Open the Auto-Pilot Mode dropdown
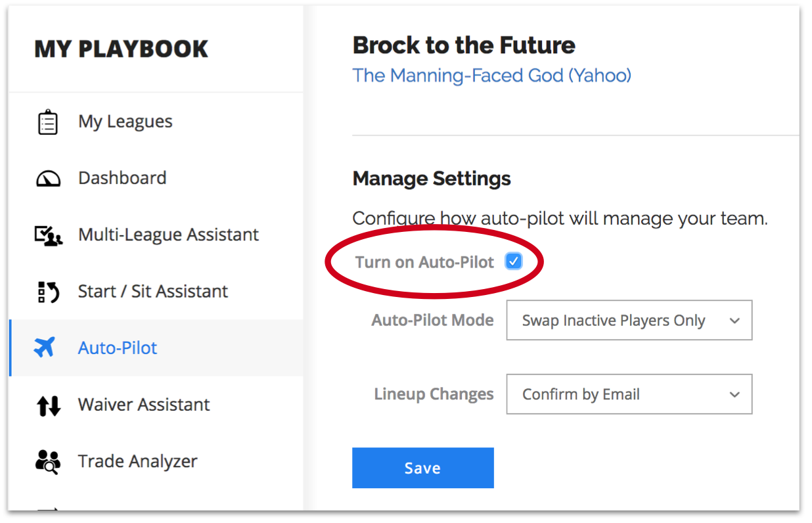 click(x=629, y=321)
